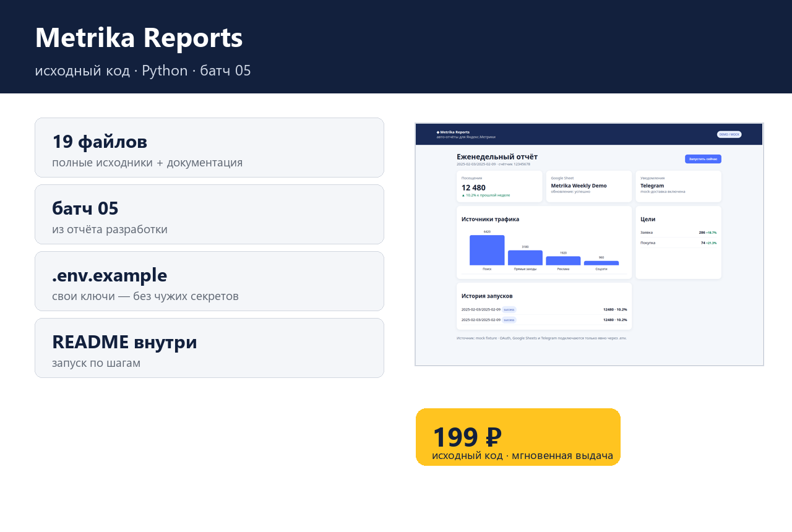This screenshot has height=532, width=792.
Task: Click the 'Источники трафика' heading
Action: pyautogui.click(x=490, y=219)
